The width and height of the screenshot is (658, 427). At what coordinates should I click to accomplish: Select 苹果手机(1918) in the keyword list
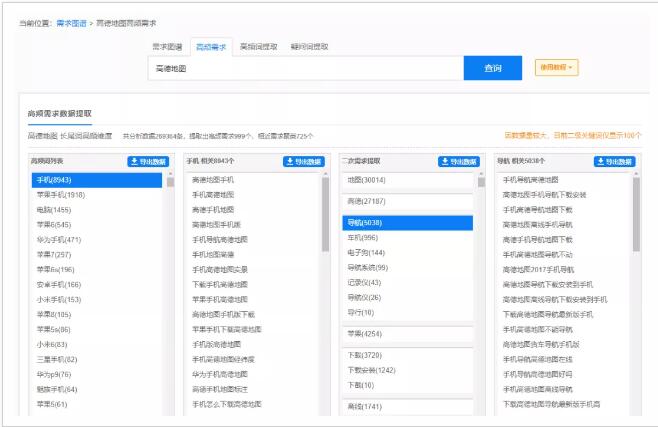point(61,195)
